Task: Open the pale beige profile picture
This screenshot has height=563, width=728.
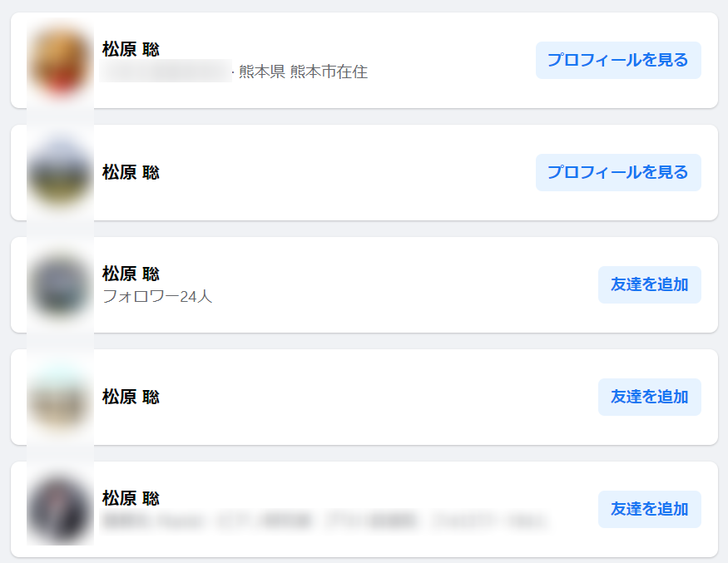Action: 60,398
